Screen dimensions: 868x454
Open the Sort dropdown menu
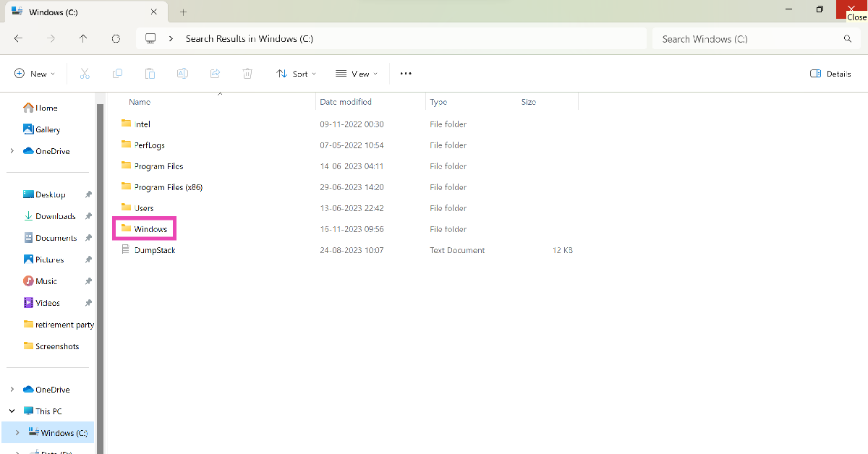(x=297, y=74)
